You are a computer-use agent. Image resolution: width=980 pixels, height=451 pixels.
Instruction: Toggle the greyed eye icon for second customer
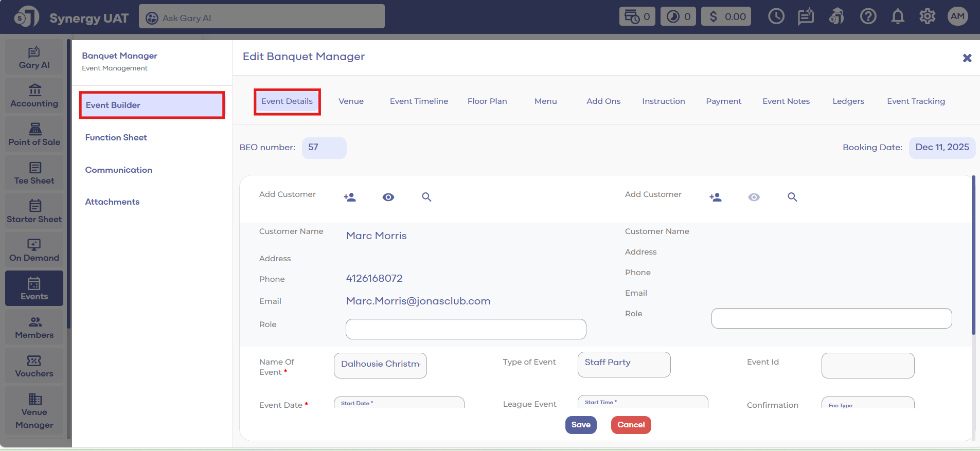(x=754, y=197)
